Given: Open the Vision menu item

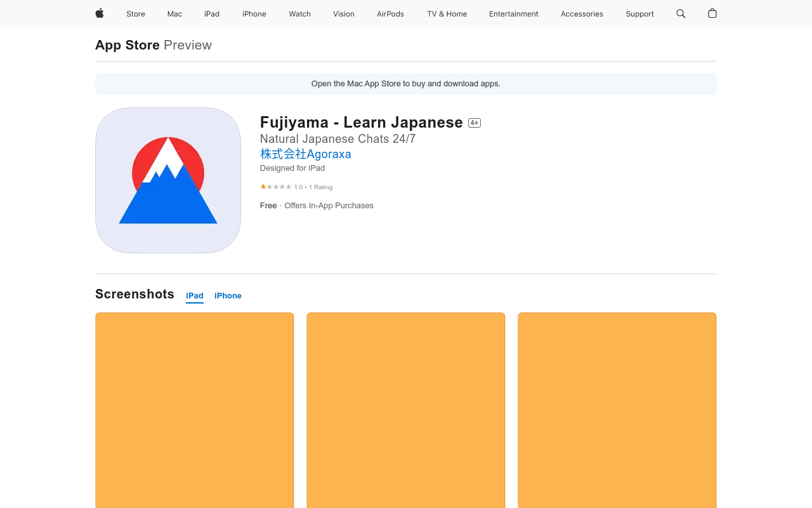Looking at the screenshot, I should coord(344,14).
